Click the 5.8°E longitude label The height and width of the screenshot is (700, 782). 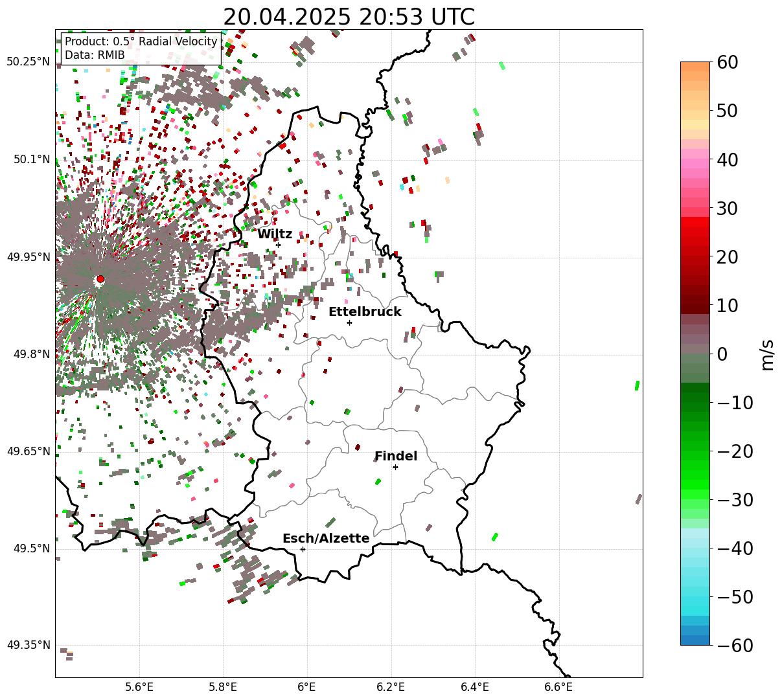coord(224,686)
